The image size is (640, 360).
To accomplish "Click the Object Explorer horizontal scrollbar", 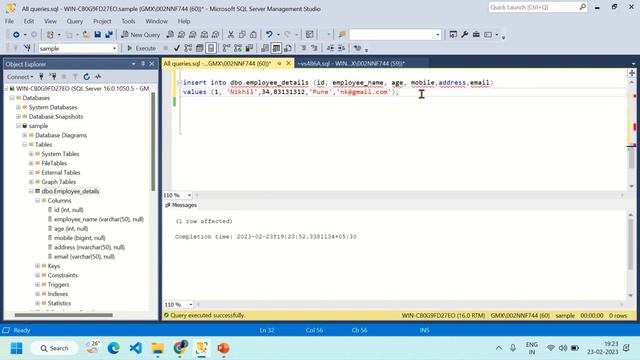I will coord(63,315).
